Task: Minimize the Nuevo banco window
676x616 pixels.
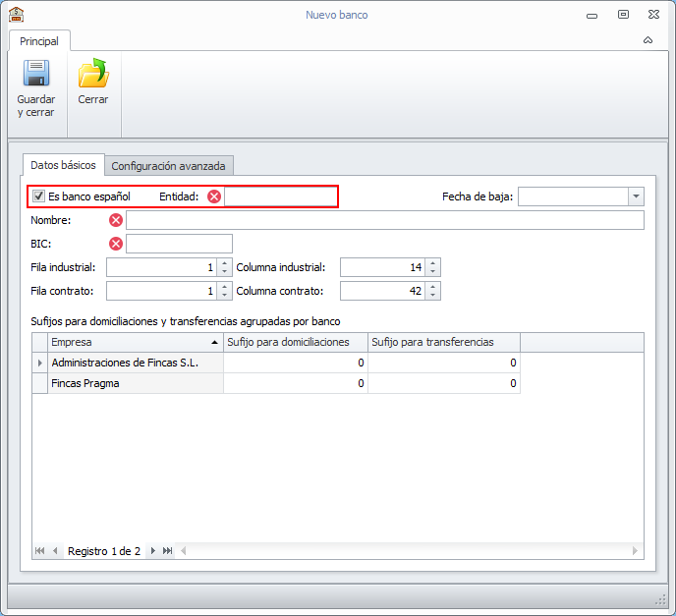Action: pyautogui.click(x=591, y=16)
